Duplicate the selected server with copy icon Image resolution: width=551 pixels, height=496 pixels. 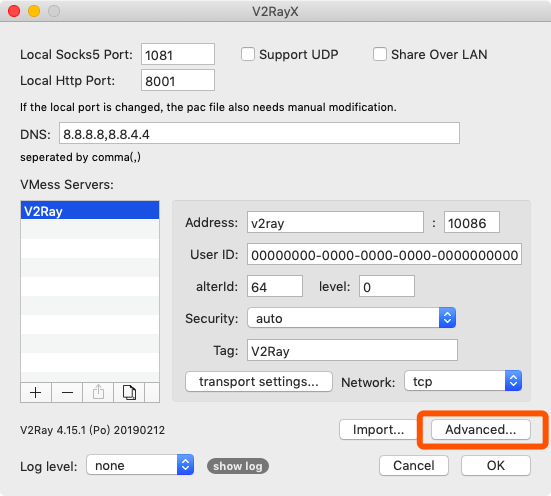pos(129,392)
